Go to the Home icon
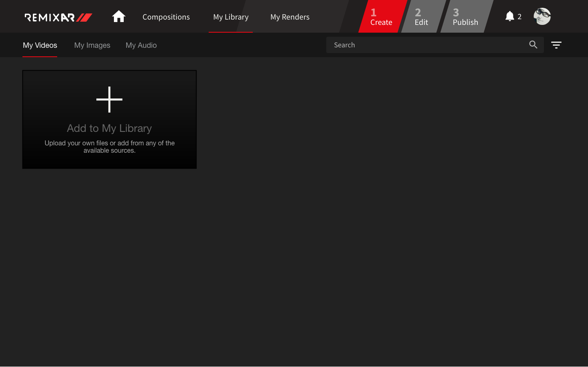Image resolution: width=588 pixels, height=367 pixels. point(118,16)
